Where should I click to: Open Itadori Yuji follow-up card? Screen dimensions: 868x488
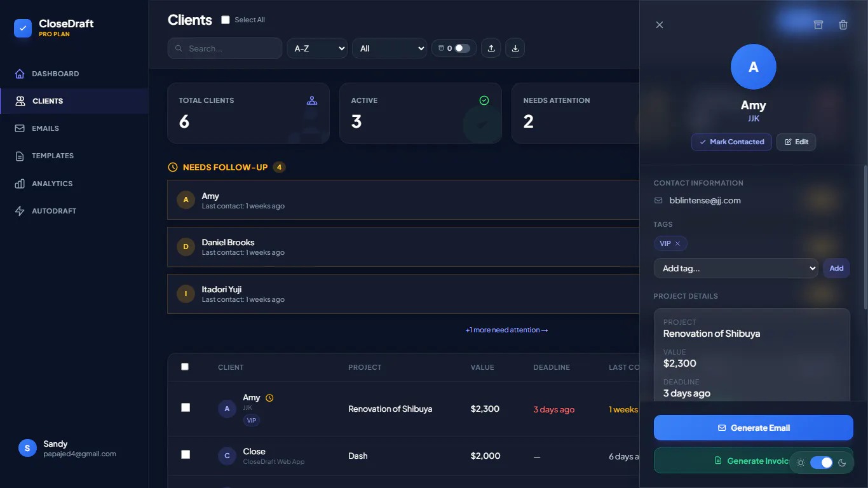403,294
